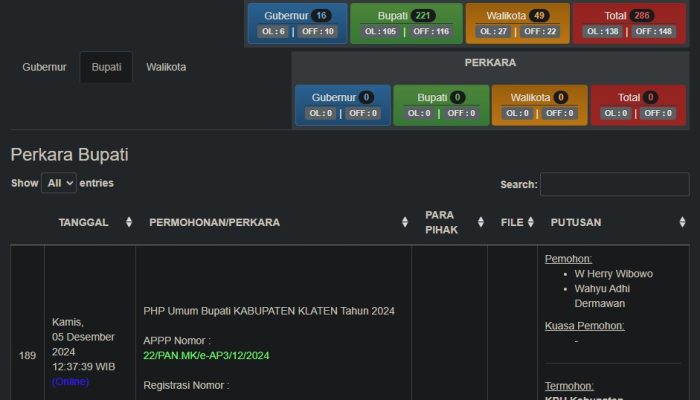
Task: Click the PERKARA Total 0 card
Action: 638,105
